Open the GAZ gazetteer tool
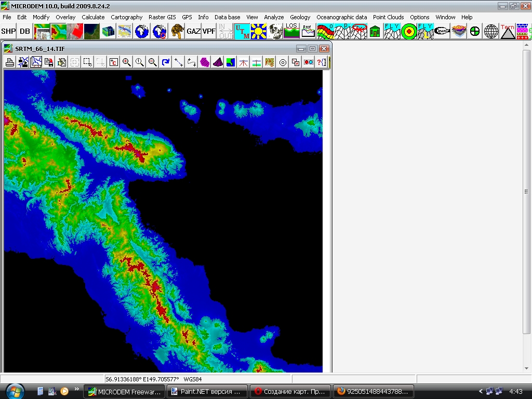Viewport: 532px width, 399px height. pyautogui.click(x=193, y=31)
